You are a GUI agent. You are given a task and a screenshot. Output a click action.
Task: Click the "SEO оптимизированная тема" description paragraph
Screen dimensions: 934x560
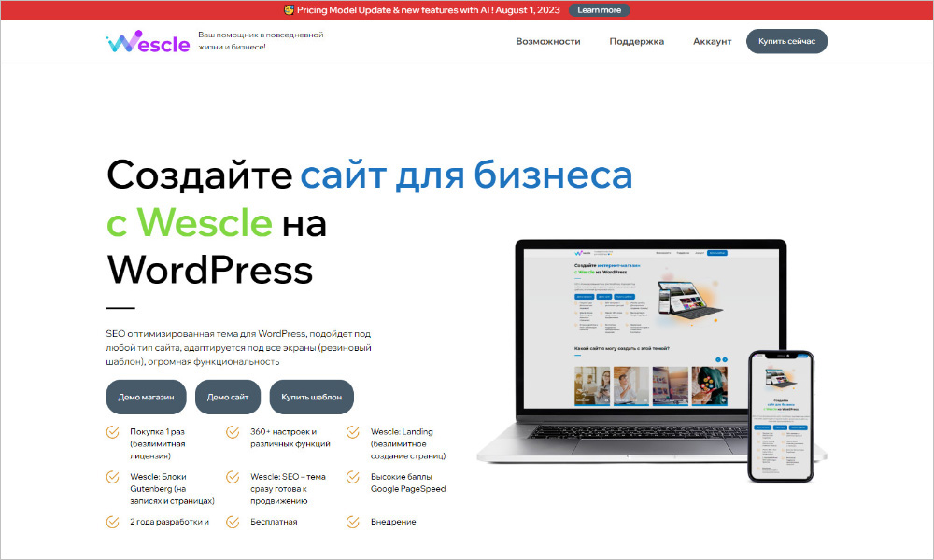[239, 347]
